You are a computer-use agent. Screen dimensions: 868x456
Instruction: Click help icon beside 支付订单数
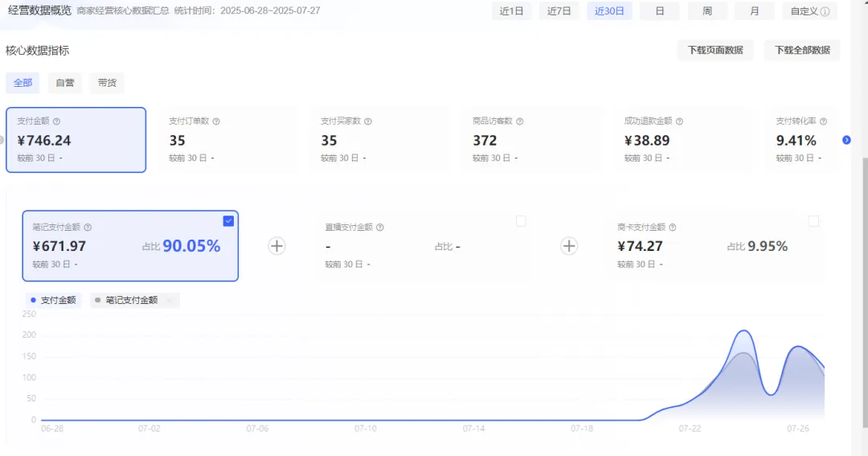click(216, 121)
